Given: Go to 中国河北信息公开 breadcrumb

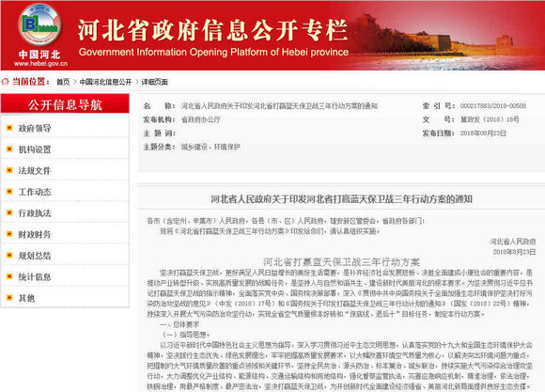Looking at the screenshot, I should coord(105,82).
